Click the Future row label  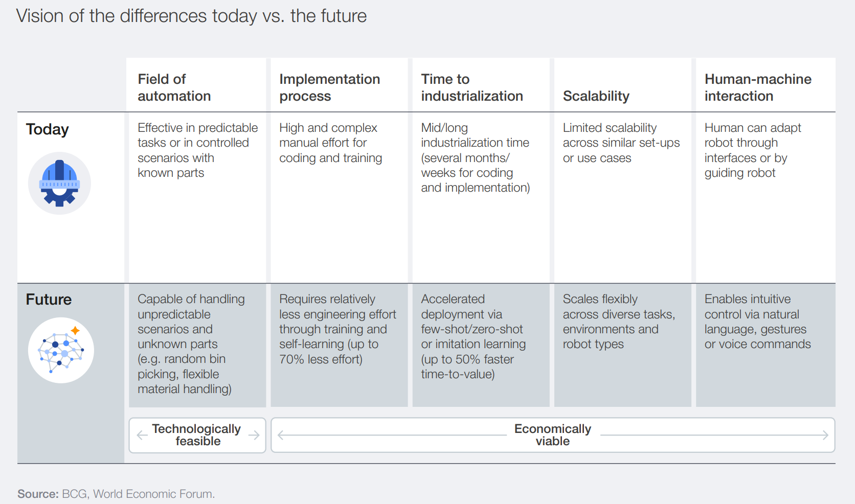(49, 300)
